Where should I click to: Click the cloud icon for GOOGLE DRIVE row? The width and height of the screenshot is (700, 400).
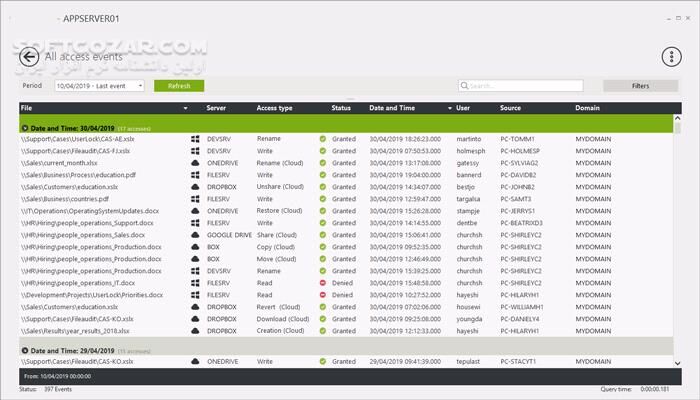[196, 235]
